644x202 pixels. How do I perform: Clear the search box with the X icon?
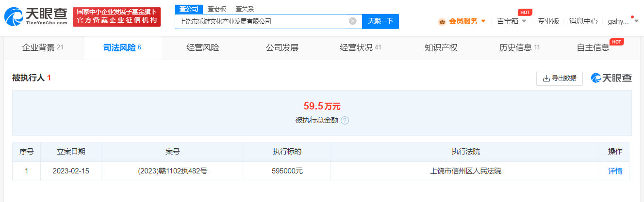(x=353, y=21)
